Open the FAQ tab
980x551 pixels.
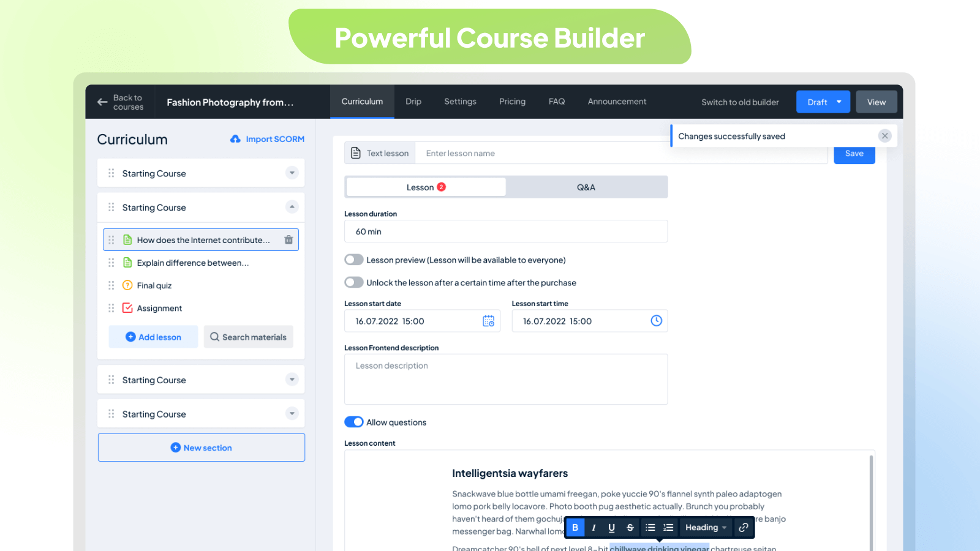coord(557,102)
